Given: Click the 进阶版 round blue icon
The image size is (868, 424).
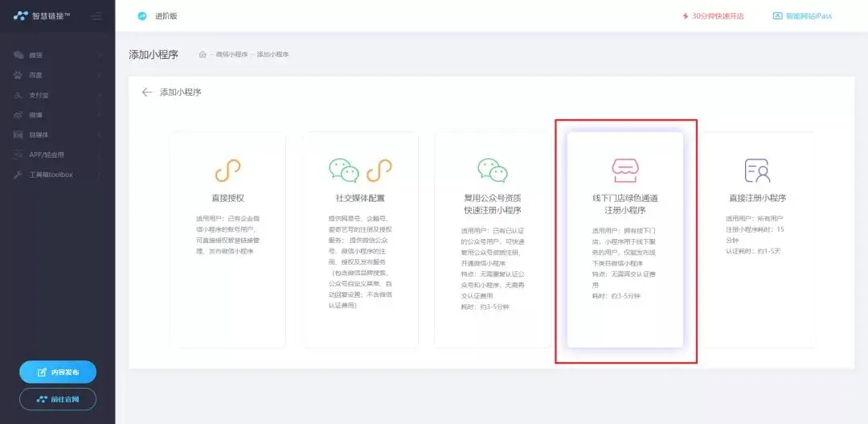Looking at the screenshot, I should click(142, 16).
